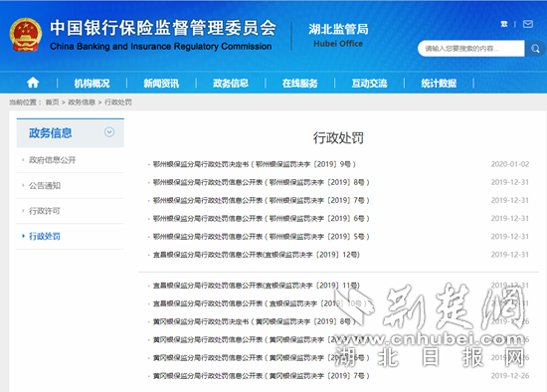Click the date 2020-01-02
547x392 pixels.
coord(510,164)
